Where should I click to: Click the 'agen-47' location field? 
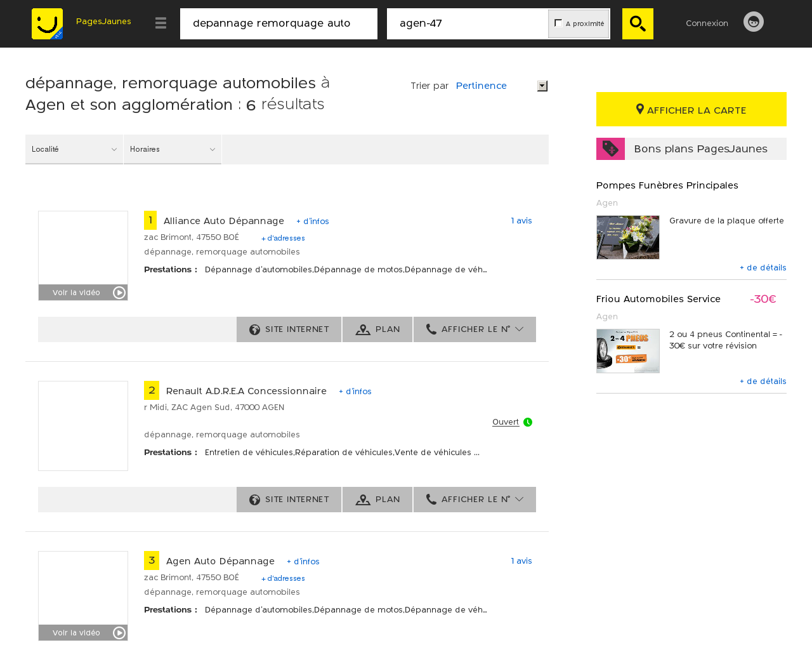(x=468, y=23)
